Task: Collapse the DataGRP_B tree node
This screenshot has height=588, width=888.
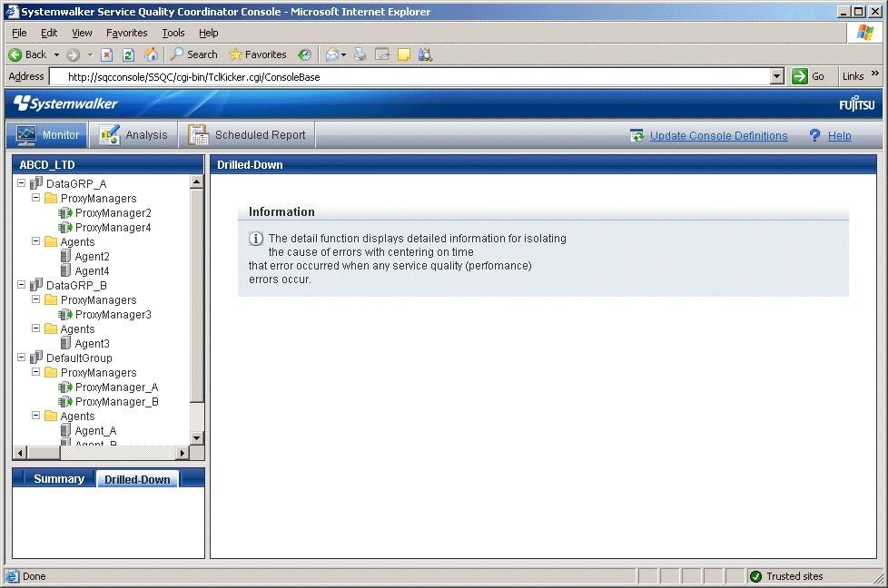Action: click(22, 285)
